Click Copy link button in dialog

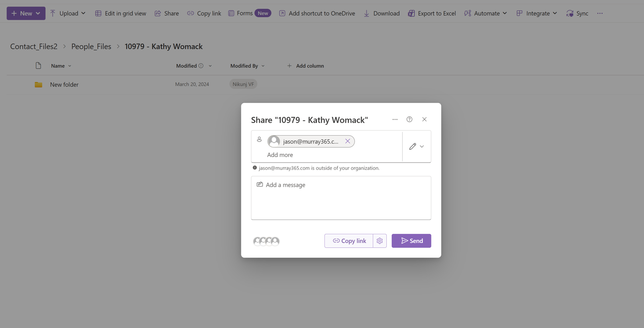click(349, 241)
